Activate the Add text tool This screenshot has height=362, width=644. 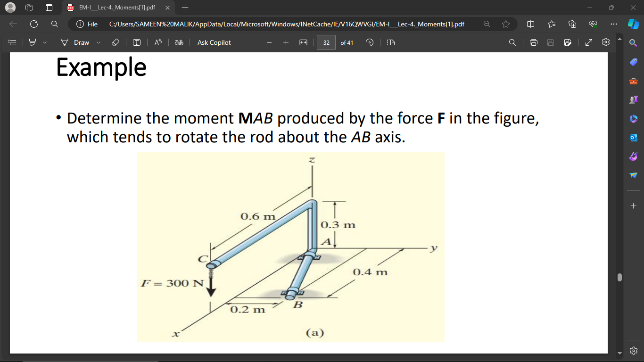[x=136, y=42]
